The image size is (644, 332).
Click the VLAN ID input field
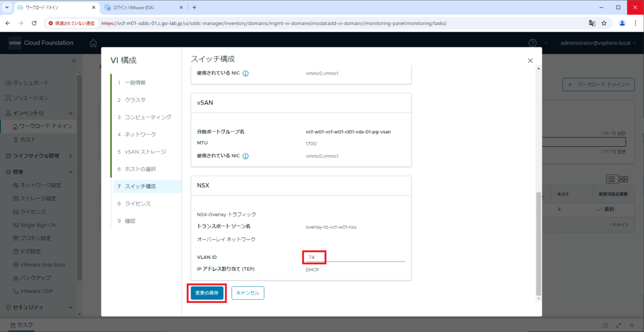355,257
